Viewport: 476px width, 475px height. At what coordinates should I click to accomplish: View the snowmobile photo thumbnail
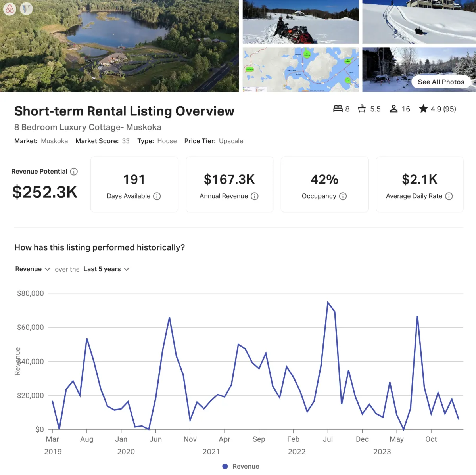pyautogui.click(x=301, y=21)
